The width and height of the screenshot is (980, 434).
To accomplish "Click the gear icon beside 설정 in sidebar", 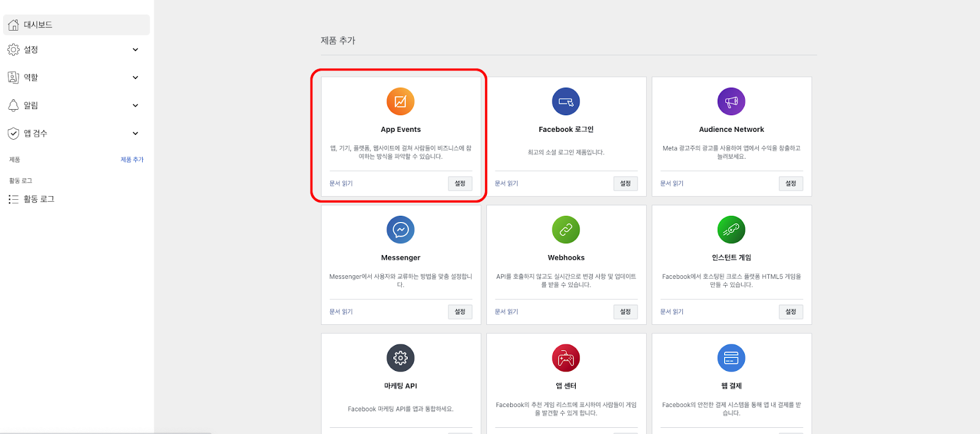I will [x=13, y=50].
